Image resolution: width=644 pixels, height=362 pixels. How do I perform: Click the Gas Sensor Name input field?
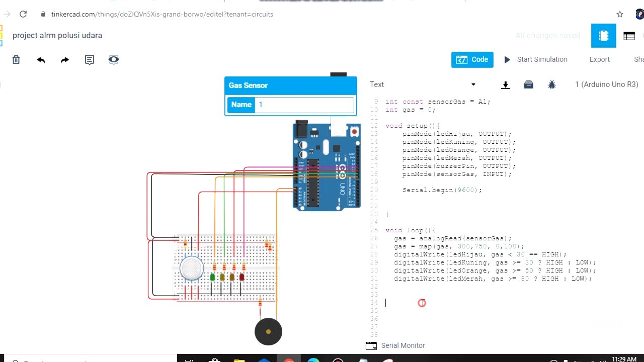[x=304, y=105]
